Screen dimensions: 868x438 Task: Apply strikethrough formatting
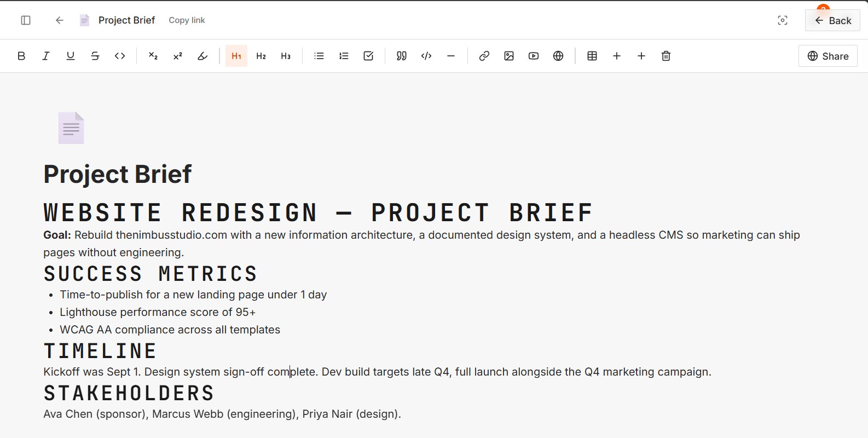pyautogui.click(x=95, y=56)
